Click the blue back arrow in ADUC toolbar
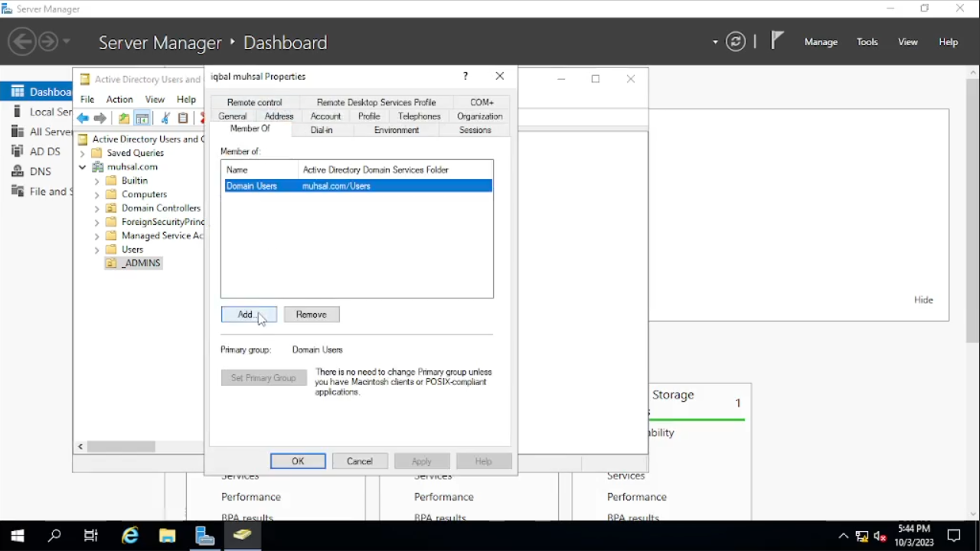This screenshot has height=551, width=980. [83, 119]
